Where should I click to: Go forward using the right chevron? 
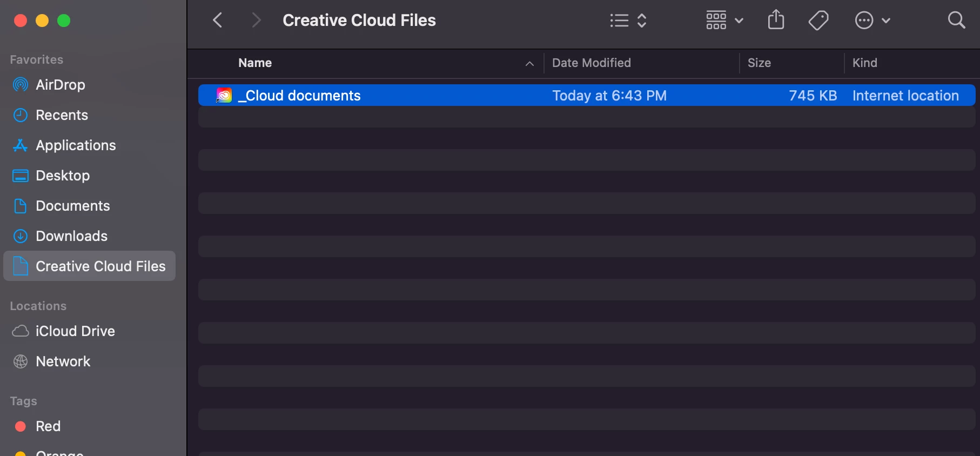pyautogui.click(x=256, y=21)
